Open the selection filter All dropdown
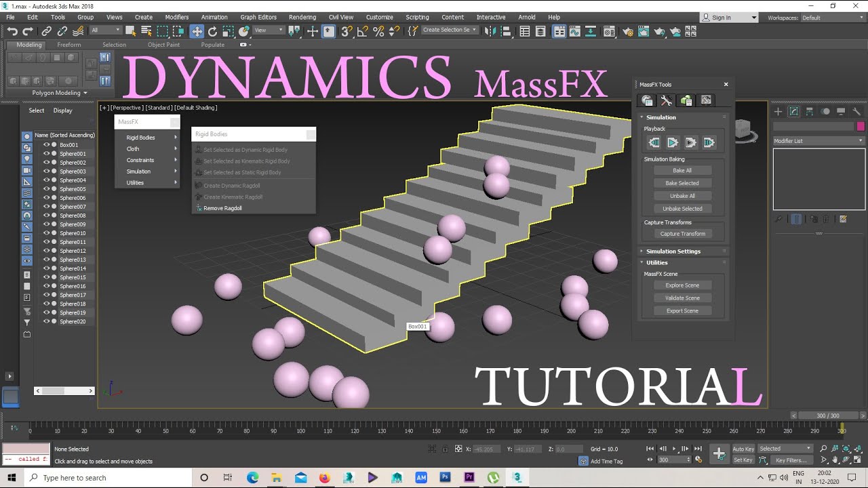The image size is (868, 488). [106, 30]
